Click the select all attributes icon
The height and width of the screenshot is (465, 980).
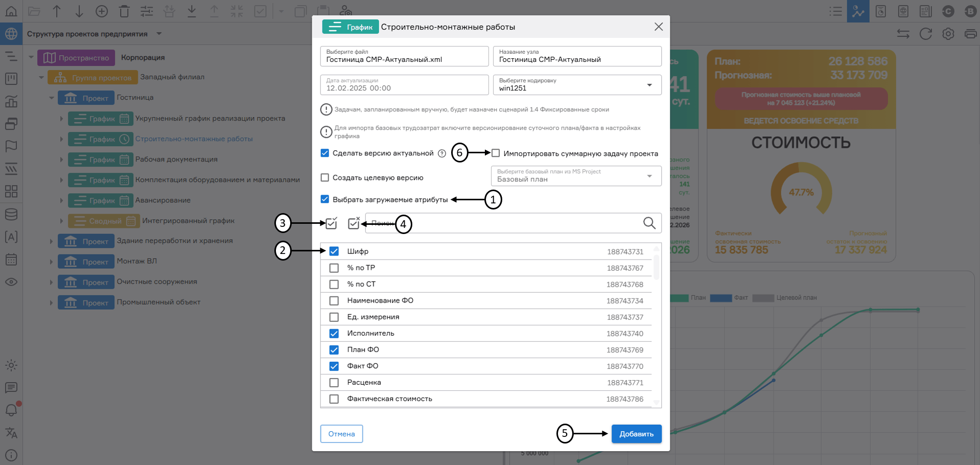331,223
